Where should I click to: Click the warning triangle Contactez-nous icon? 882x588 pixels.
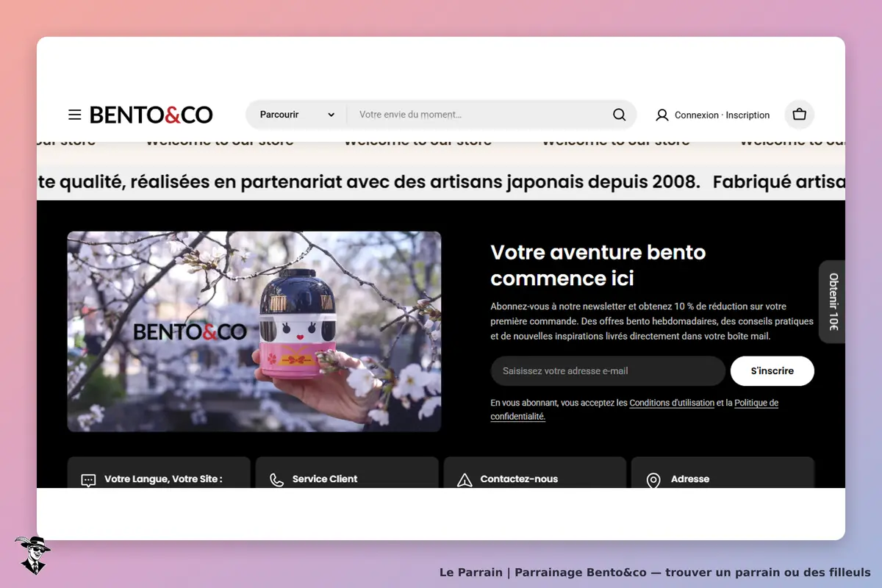[x=465, y=481]
